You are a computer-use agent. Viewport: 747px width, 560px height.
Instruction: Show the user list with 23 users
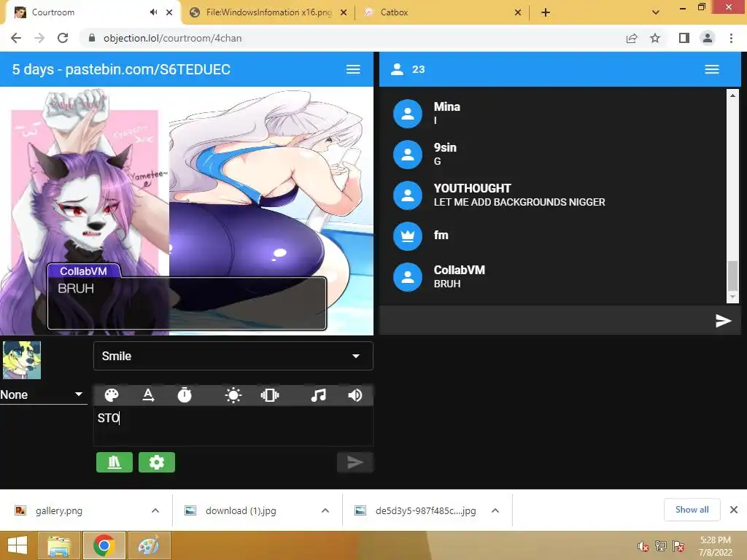[x=407, y=69]
